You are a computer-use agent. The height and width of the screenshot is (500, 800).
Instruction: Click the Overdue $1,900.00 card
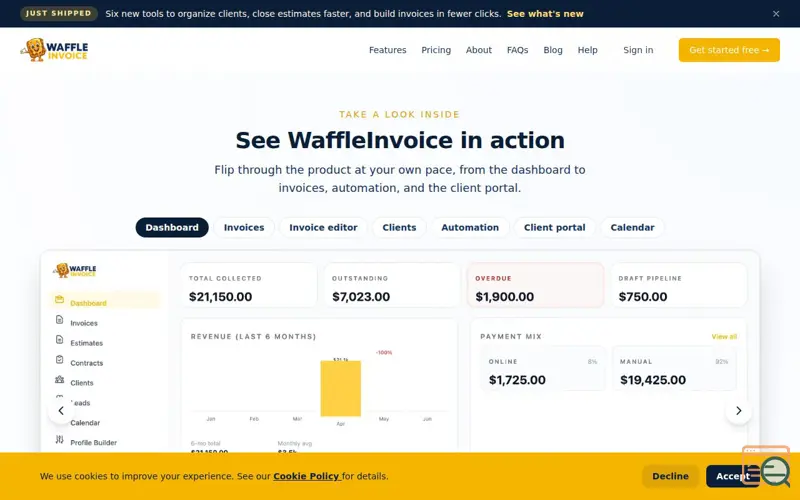coord(535,285)
